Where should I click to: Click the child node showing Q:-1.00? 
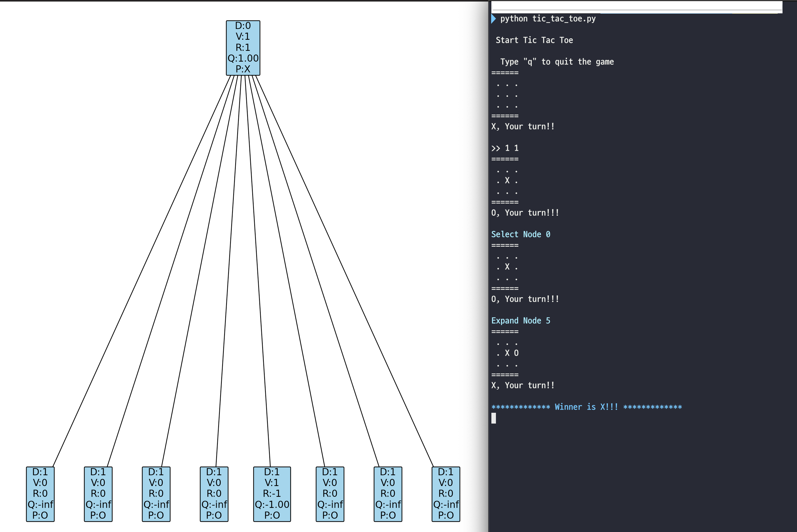tap(272, 494)
